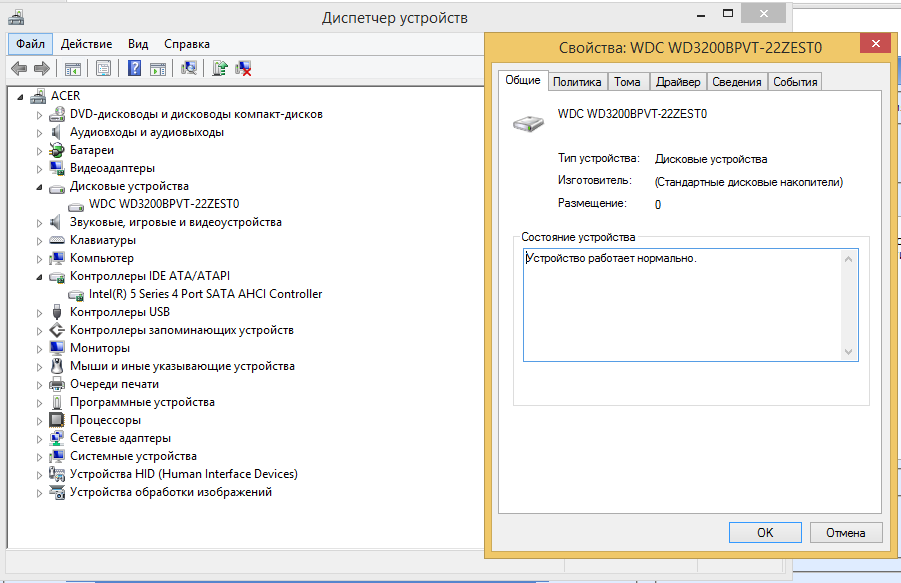
Task: Open the Справка menu
Action: point(187,44)
